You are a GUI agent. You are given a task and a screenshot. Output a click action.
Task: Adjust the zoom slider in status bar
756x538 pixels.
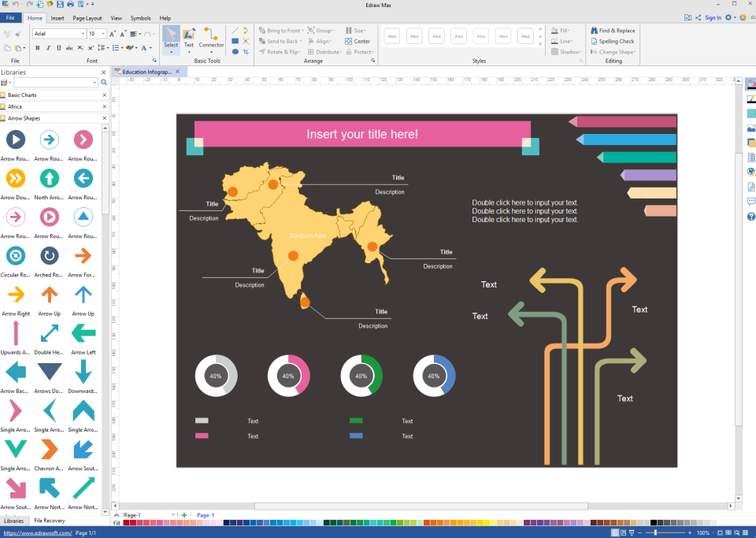point(655,532)
